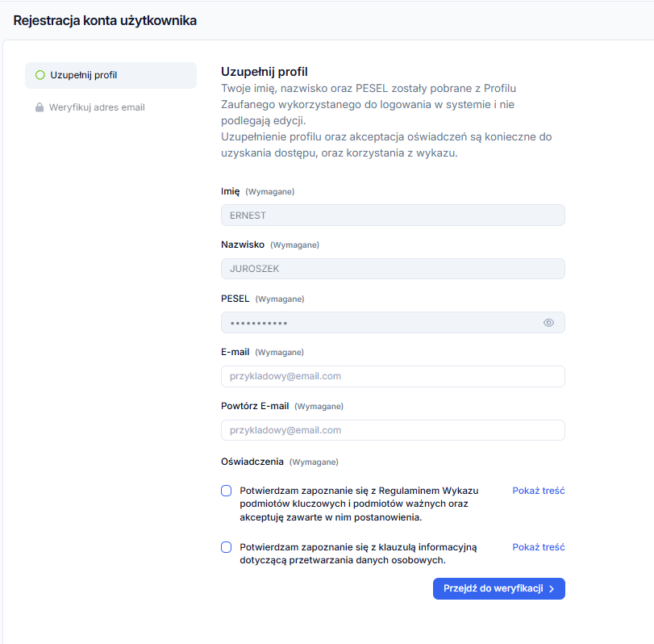Show the hidden PESEL with the eye icon

[548, 323]
